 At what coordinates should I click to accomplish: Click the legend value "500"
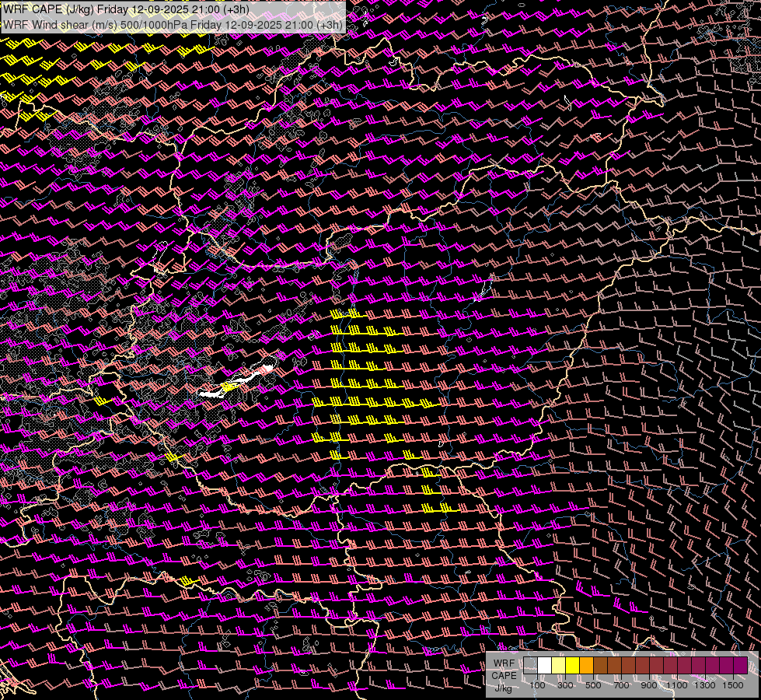coord(593,685)
